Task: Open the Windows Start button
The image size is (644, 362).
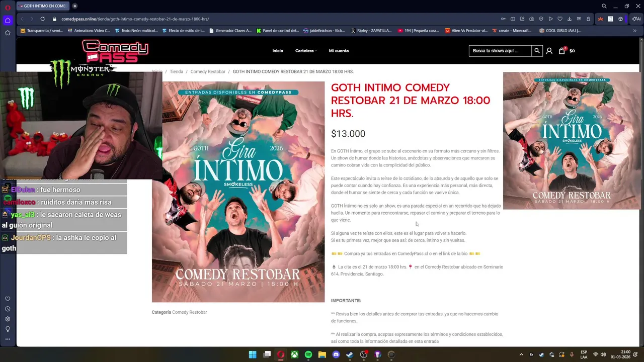Action: pyautogui.click(x=253, y=354)
